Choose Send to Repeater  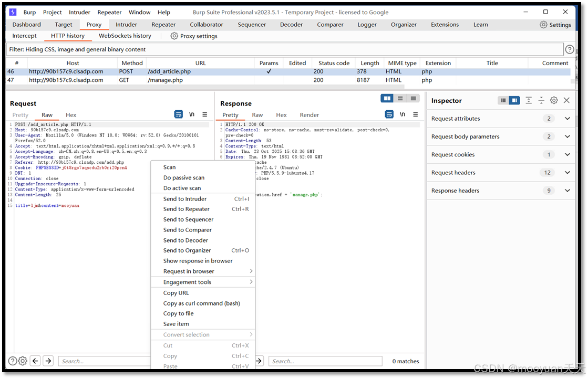pyautogui.click(x=203, y=209)
